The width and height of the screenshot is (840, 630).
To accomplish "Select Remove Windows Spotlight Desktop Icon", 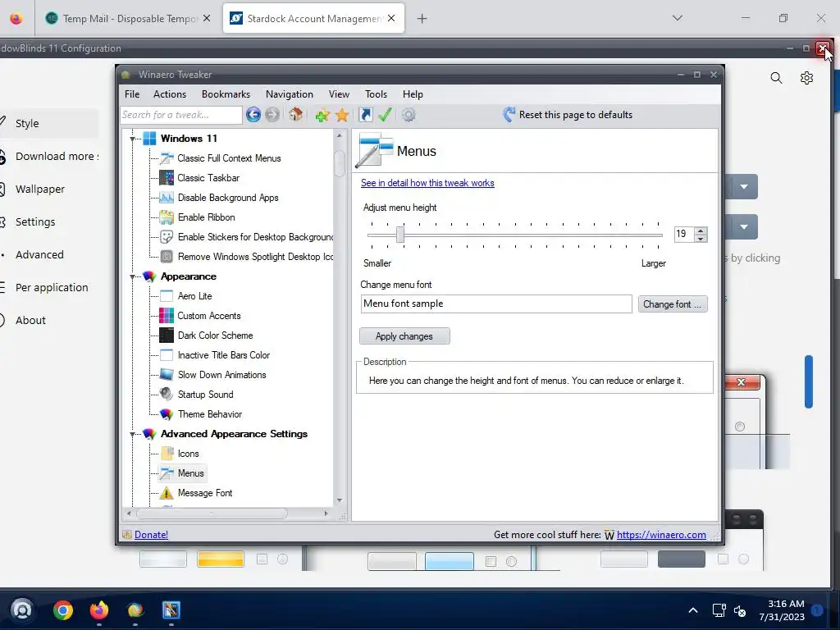I will click(246, 257).
